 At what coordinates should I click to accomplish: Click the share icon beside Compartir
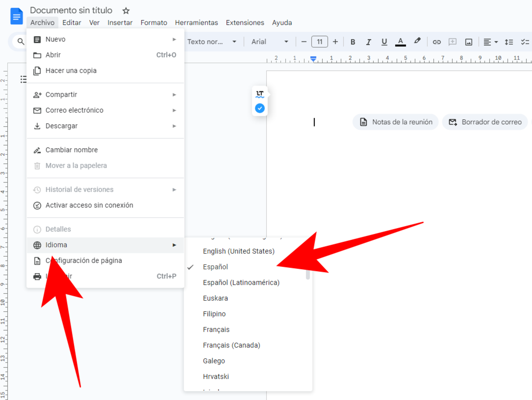(37, 95)
